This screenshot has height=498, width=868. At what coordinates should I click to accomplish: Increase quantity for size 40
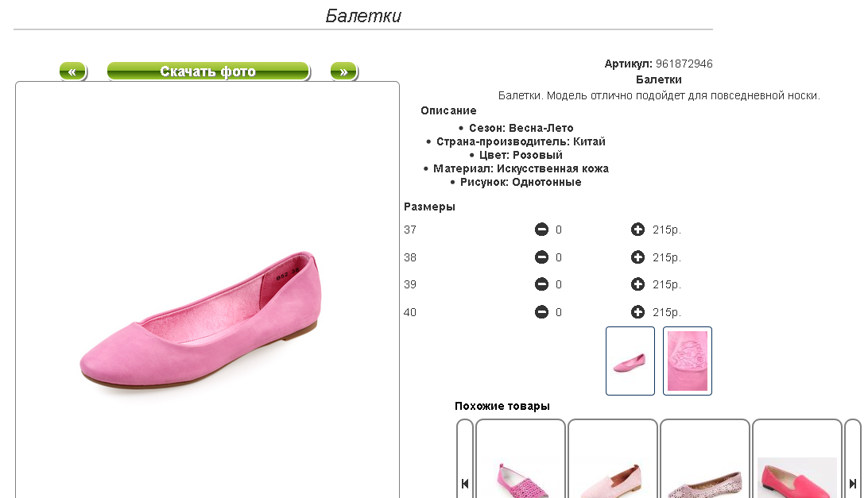click(637, 312)
